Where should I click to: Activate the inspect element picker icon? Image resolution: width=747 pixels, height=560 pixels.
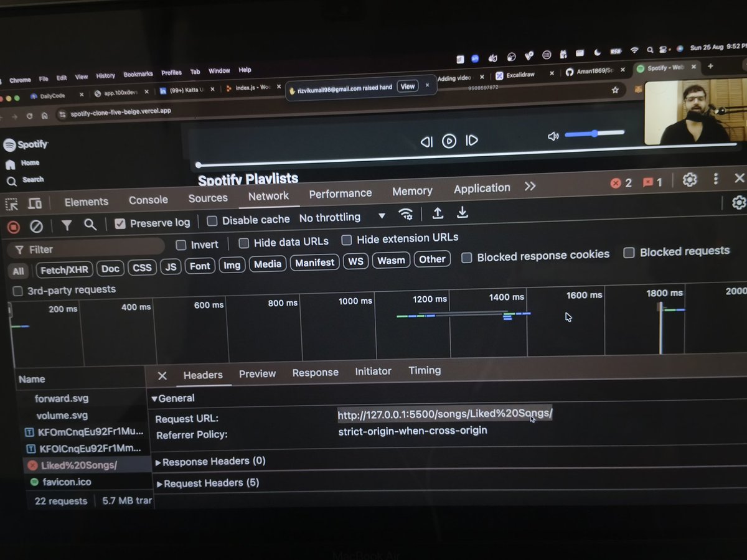click(12, 204)
